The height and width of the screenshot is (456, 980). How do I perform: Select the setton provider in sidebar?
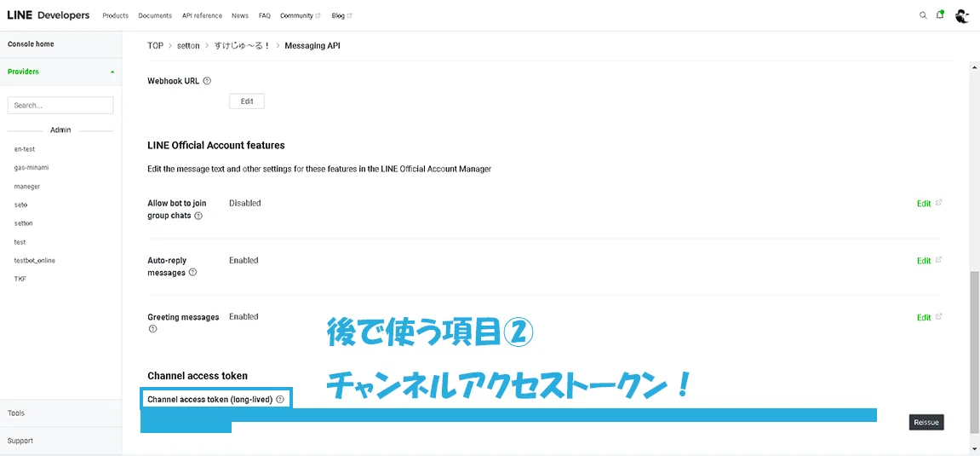coord(24,223)
